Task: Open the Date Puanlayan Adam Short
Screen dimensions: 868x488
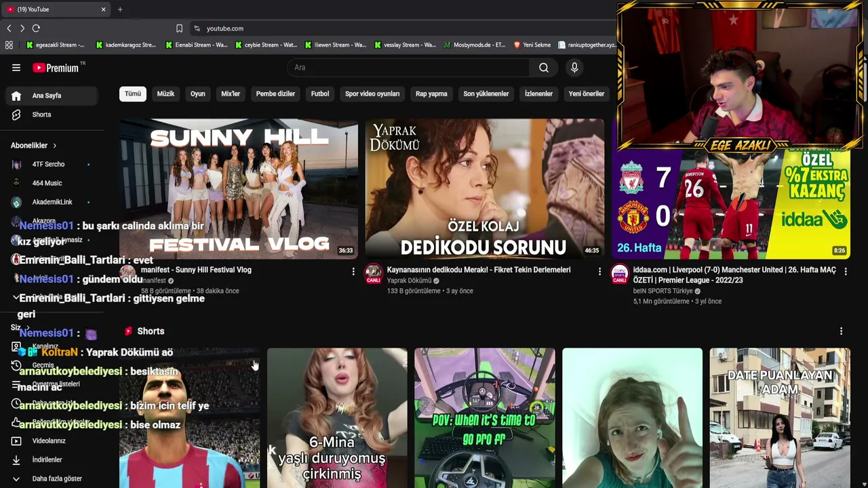Action: (780, 418)
